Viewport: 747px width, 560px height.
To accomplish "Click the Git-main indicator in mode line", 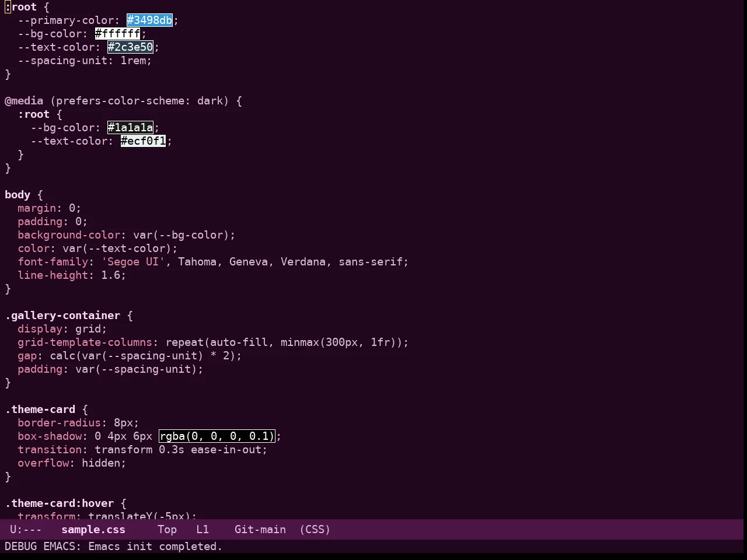I will click(260, 530).
